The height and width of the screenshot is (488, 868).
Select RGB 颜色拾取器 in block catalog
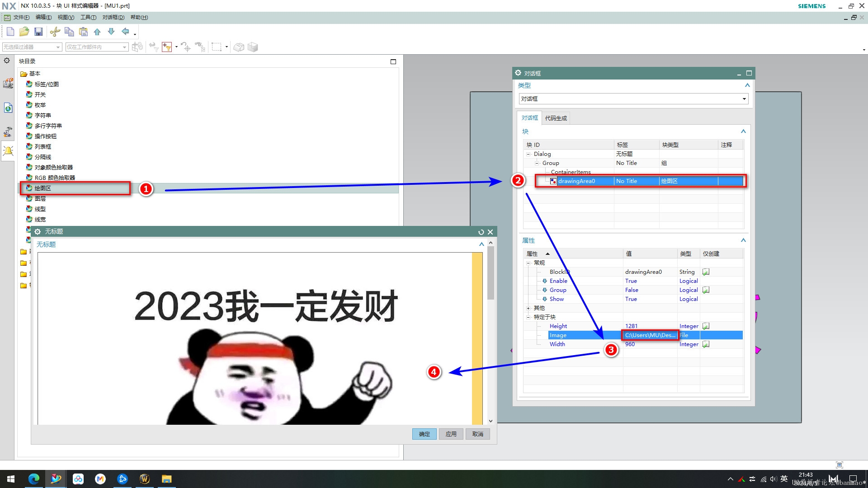point(55,178)
